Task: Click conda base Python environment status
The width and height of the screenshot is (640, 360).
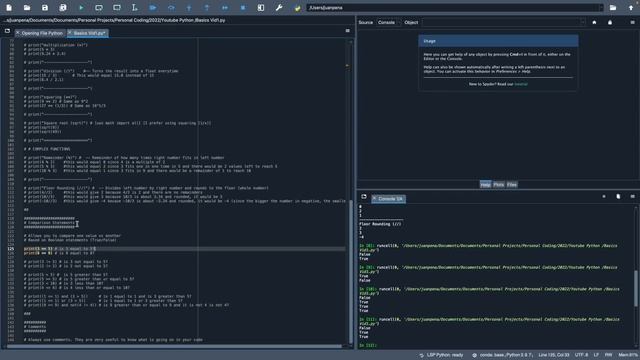Action: tap(502, 355)
